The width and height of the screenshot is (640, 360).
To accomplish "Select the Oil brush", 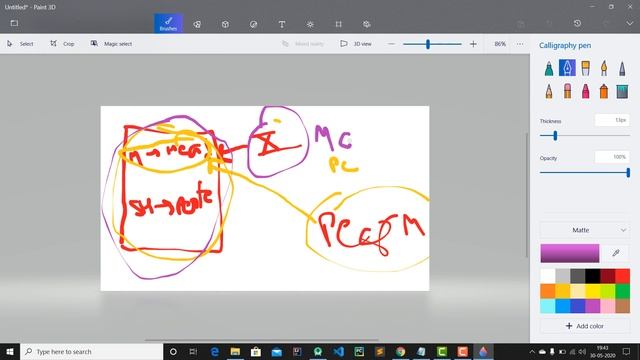I will click(585, 68).
